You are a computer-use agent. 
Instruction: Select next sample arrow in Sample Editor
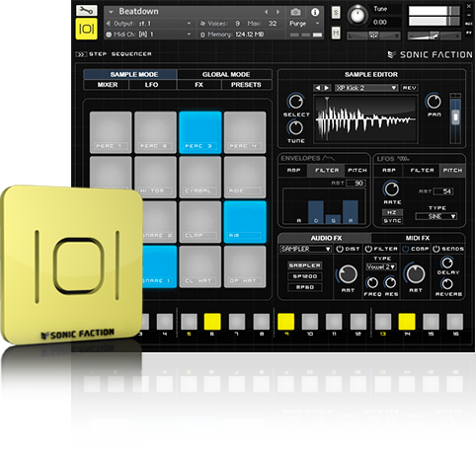click(x=326, y=88)
